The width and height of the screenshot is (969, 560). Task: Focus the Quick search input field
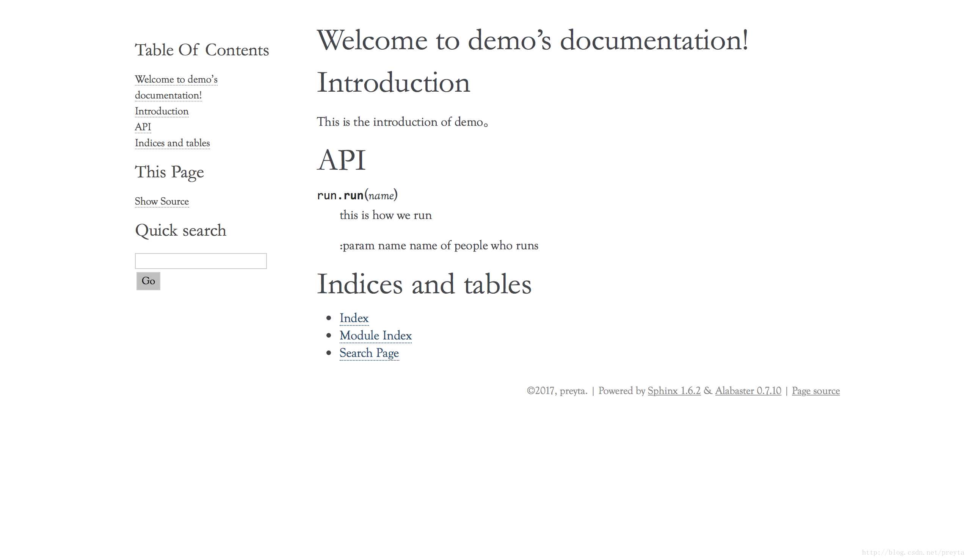(x=201, y=261)
